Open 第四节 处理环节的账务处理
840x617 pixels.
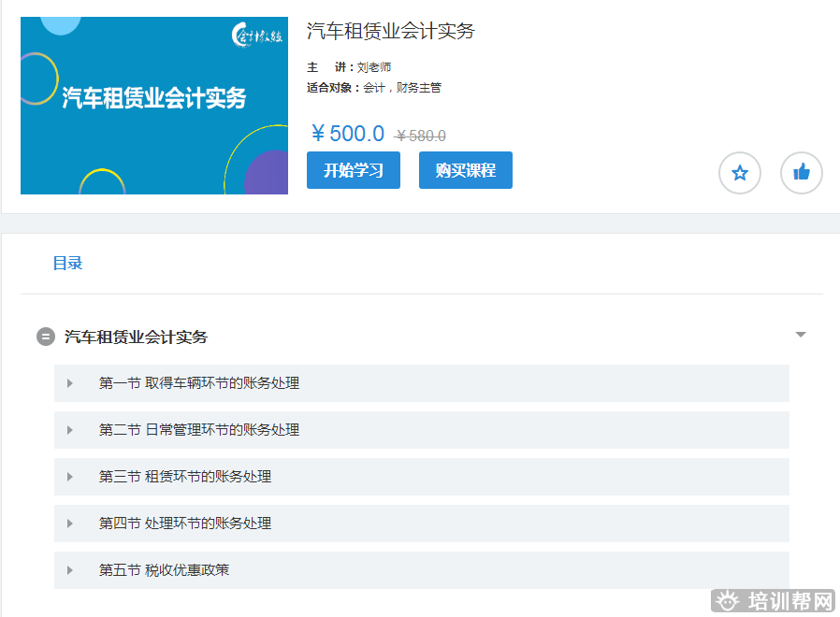(x=185, y=524)
